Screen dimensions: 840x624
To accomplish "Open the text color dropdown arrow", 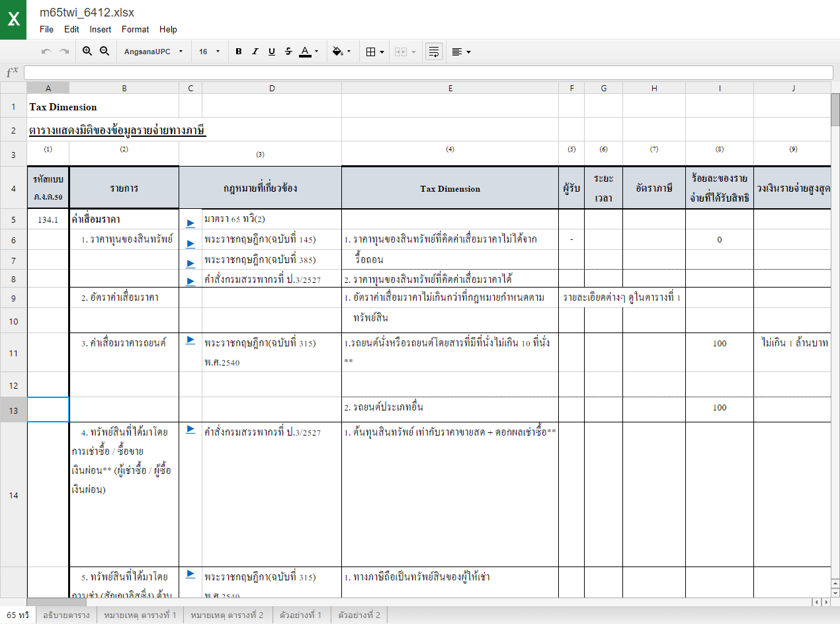I will click(x=317, y=52).
